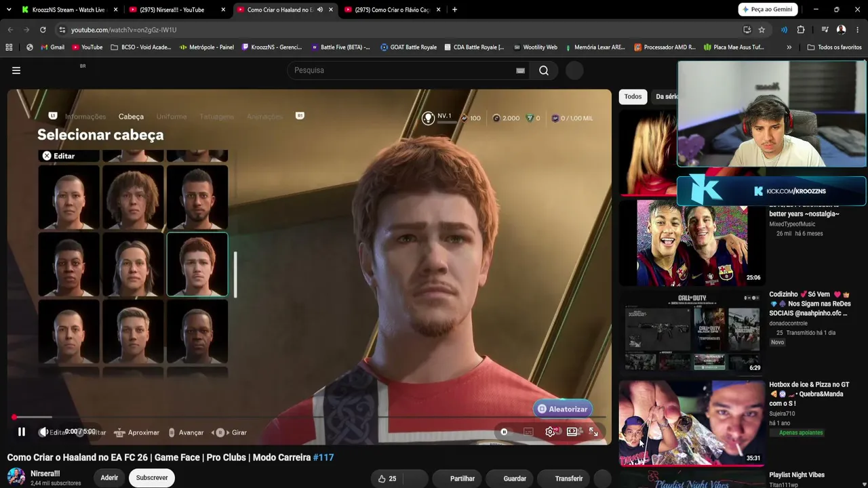Viewport: 868px width, 488px height.
Task: Toggle subtitles button in video player
Action: coord(528,432)
